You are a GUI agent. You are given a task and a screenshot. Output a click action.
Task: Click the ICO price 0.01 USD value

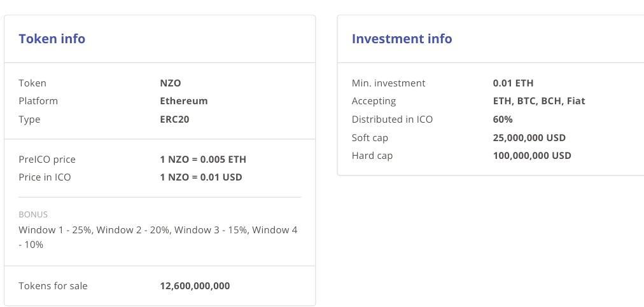[x=201, y=177]
